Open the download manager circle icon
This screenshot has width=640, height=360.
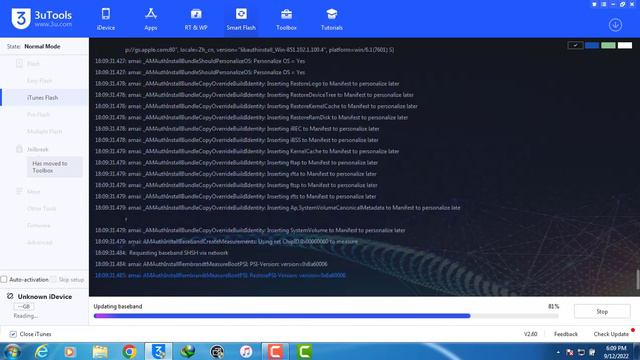(x=615, y=24)
